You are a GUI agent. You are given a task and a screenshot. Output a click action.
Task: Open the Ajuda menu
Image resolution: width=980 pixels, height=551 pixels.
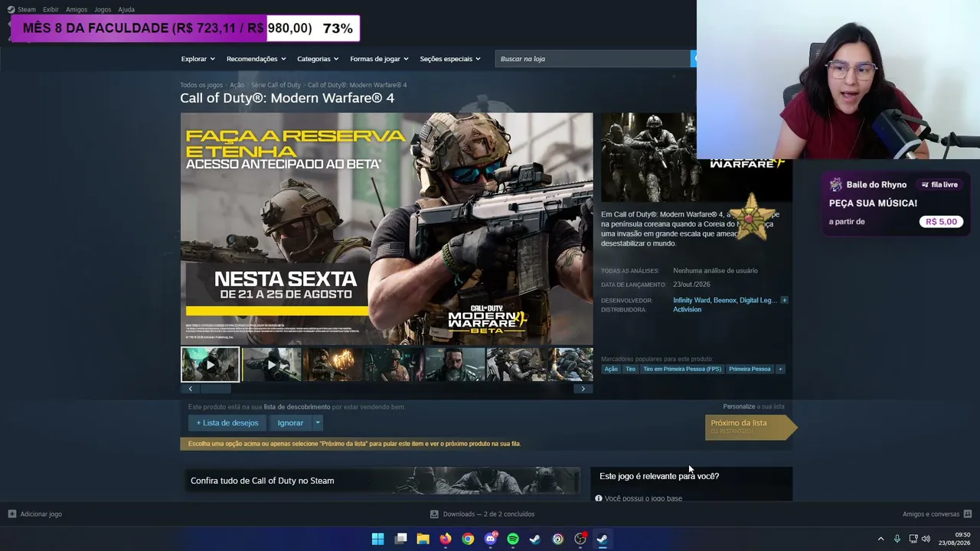pyautogui.click(x=126, y=9)
